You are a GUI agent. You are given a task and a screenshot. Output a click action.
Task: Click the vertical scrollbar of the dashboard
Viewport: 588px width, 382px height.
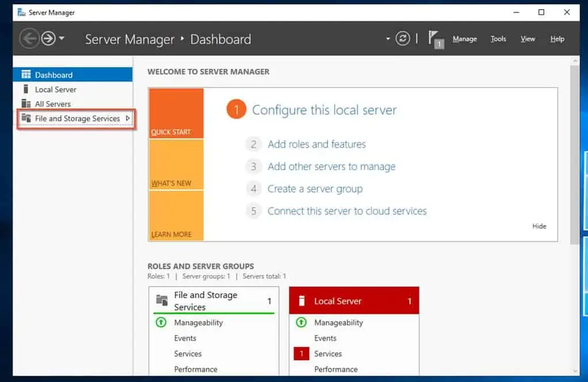click(574, 155)
